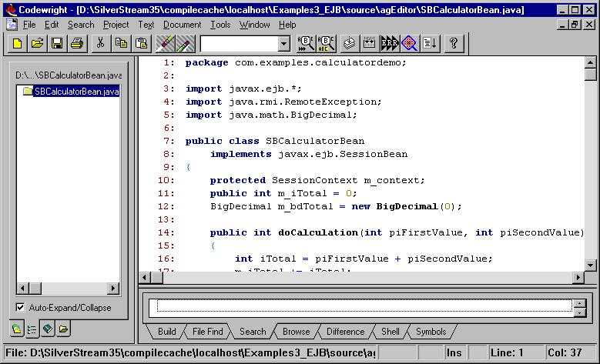The image size is (600, 364).
Task: Click in the toolbar search text field
Action: [240, 44]
